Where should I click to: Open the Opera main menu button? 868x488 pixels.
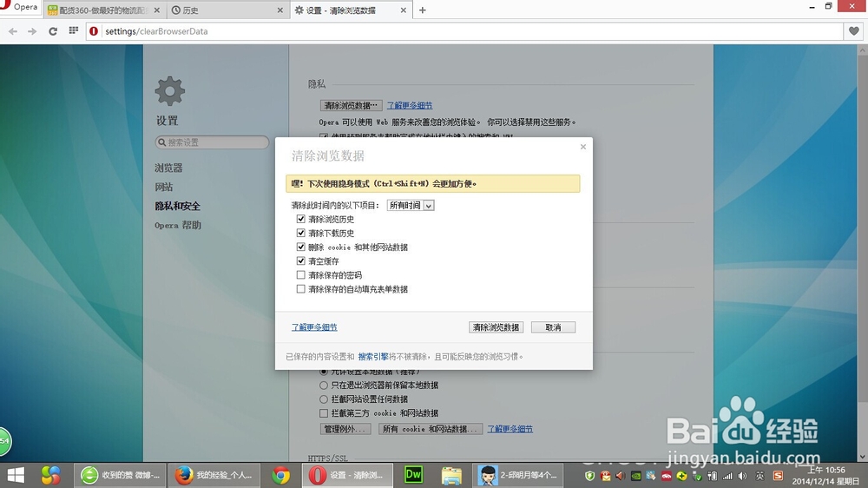(20, 8)
